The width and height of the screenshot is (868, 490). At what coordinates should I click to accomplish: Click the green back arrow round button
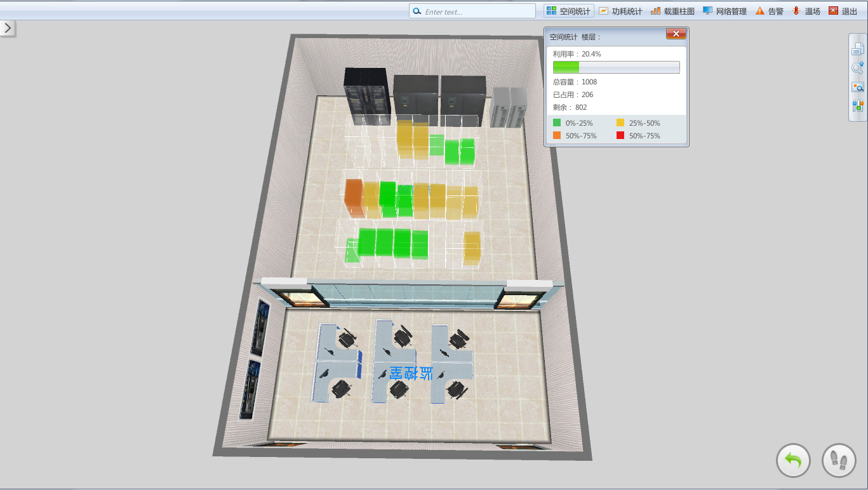[x=793, y=460]
